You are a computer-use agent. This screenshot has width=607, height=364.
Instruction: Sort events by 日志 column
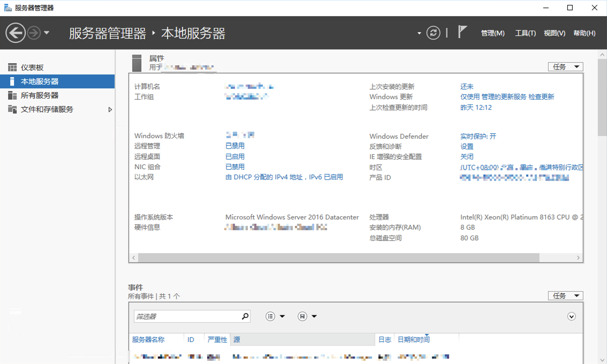tap(385, 339)
